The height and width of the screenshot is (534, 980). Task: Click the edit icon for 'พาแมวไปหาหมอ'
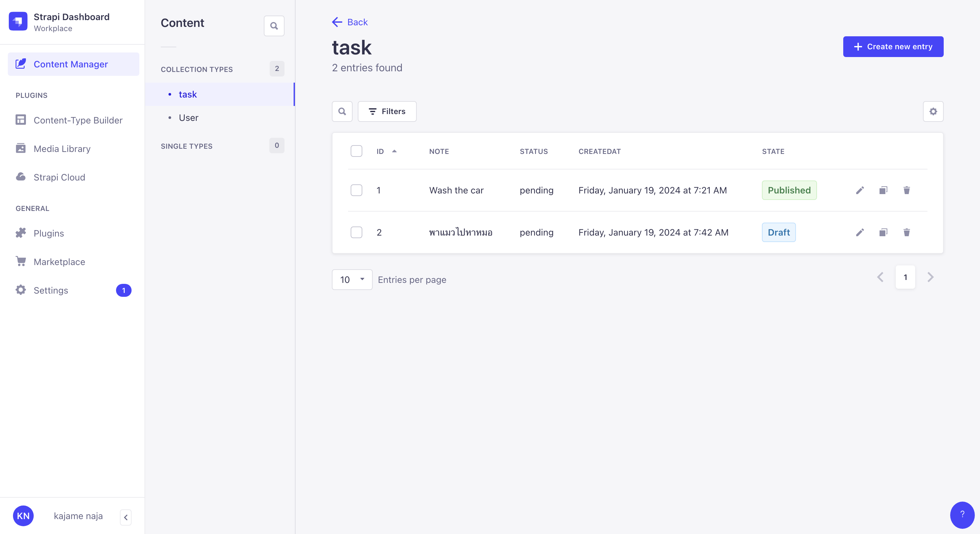point(860,232)
